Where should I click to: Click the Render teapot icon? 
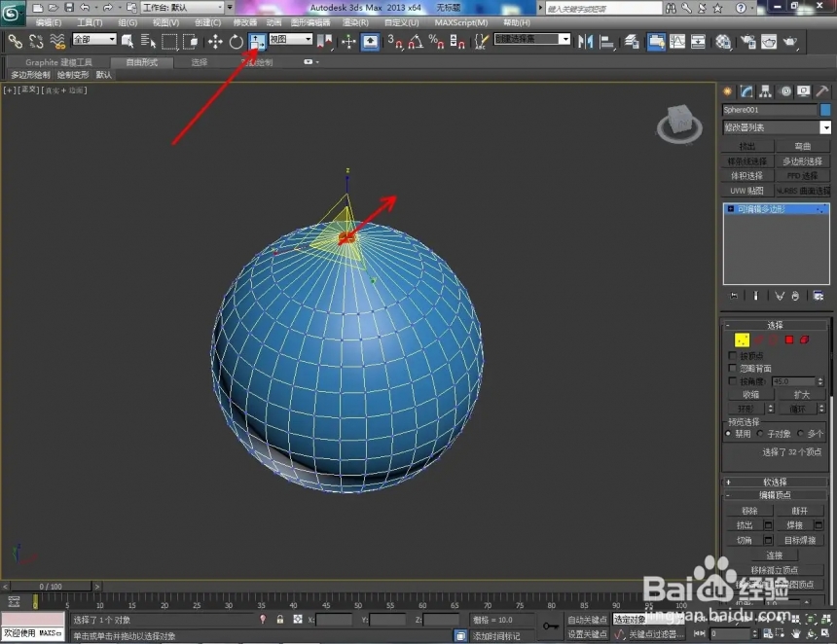[x=790, y=42]
